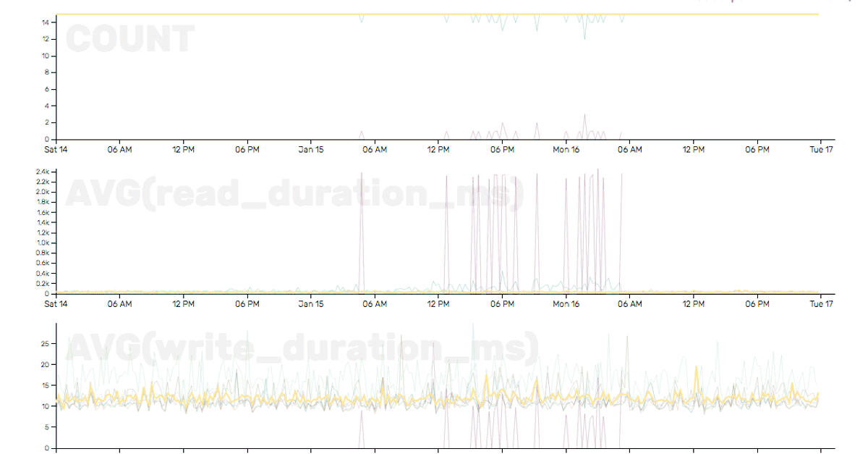This screenshot has height=454, width=868.
Task: Click the "12" value on COUNT y-axis
Action: coord(45,39)
